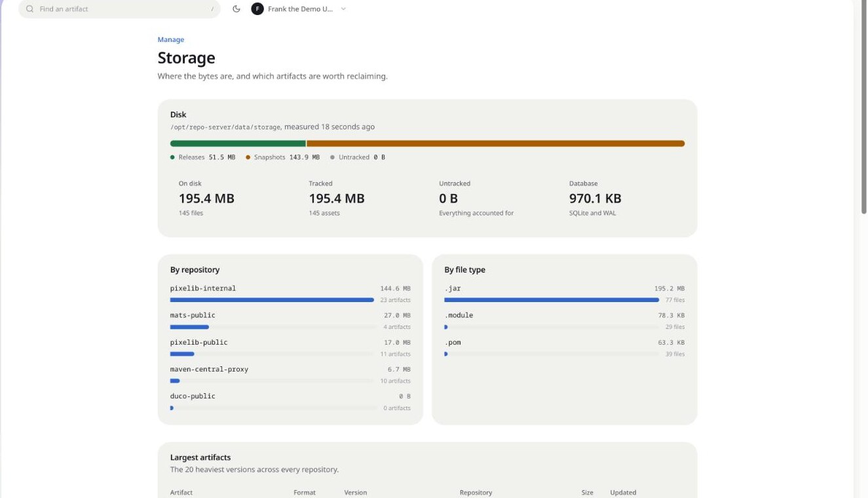Click the 77 files count label

point(675,300)
